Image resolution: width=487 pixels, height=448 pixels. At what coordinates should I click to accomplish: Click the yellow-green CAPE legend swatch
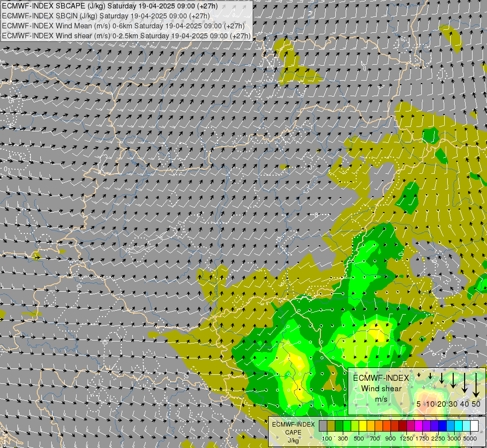[355, 426]
